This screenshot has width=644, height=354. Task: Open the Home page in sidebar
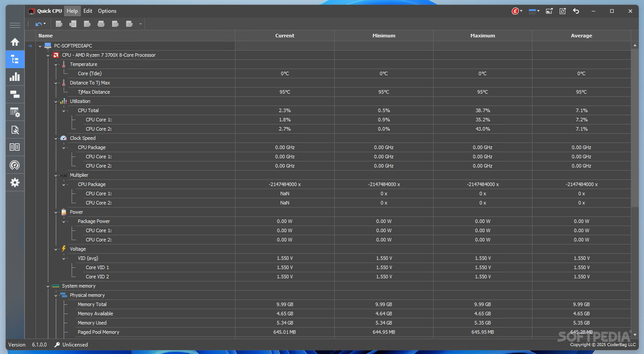click(15, 42)
